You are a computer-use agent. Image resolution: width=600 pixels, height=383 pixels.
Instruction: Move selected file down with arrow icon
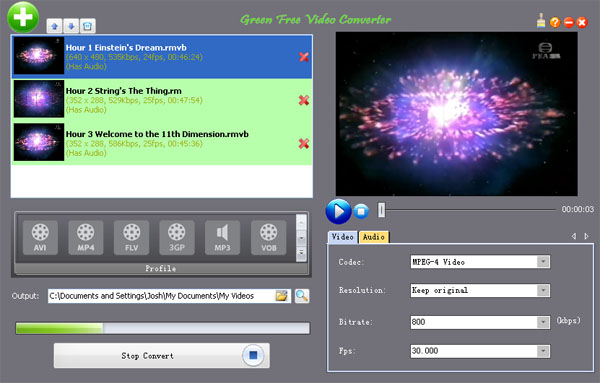click(x=71, y=26)
